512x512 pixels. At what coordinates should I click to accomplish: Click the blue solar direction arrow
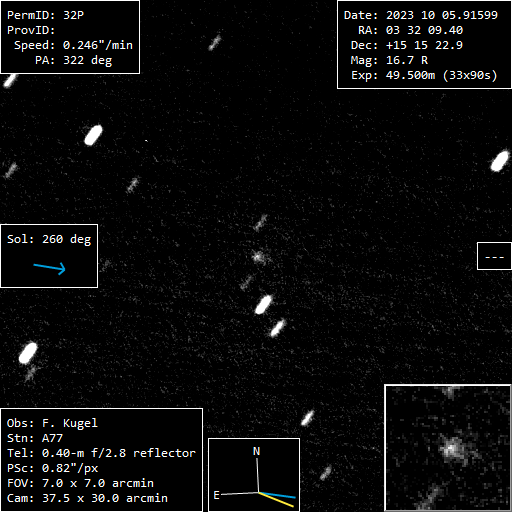49,268
